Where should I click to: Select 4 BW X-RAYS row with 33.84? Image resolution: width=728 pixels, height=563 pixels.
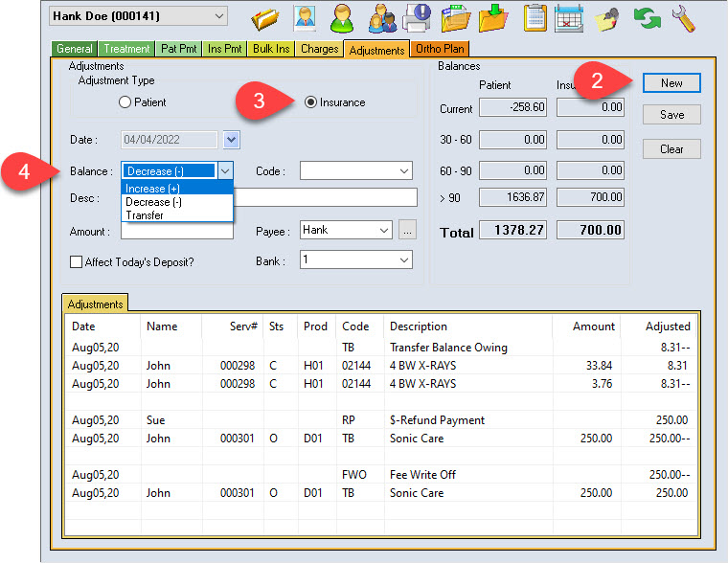pos(380,365)
